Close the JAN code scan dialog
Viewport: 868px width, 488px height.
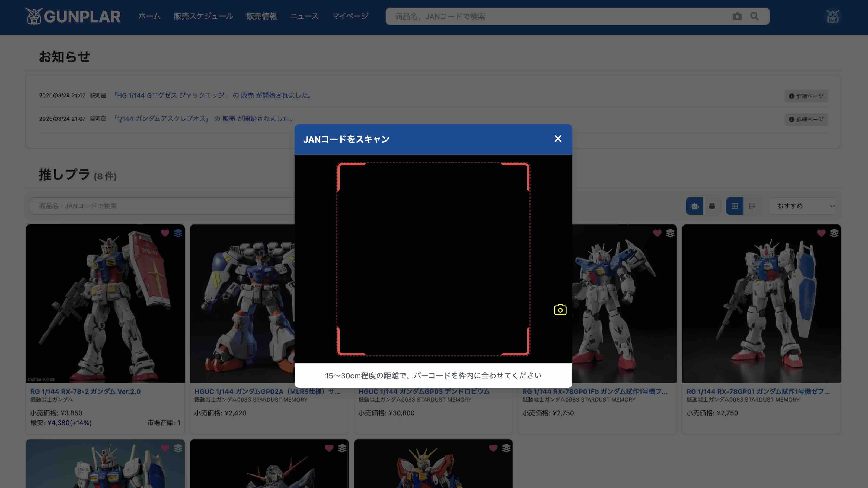click(558, 139)
